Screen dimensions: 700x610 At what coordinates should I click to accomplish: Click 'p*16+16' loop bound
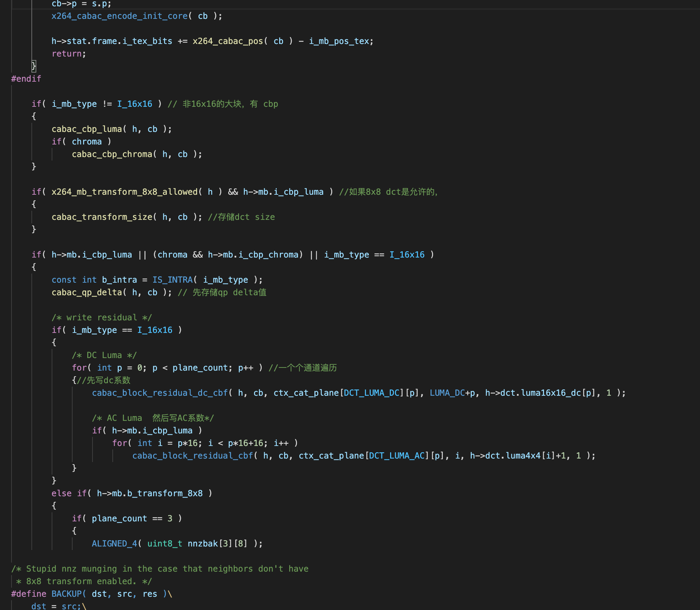tap(245, 443)
